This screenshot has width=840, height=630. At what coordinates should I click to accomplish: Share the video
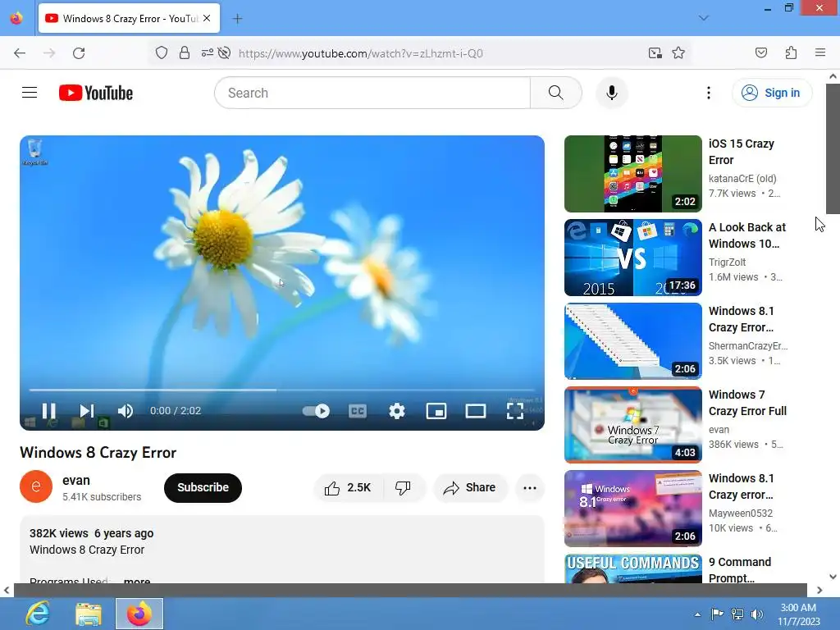[x=469, y=487]
